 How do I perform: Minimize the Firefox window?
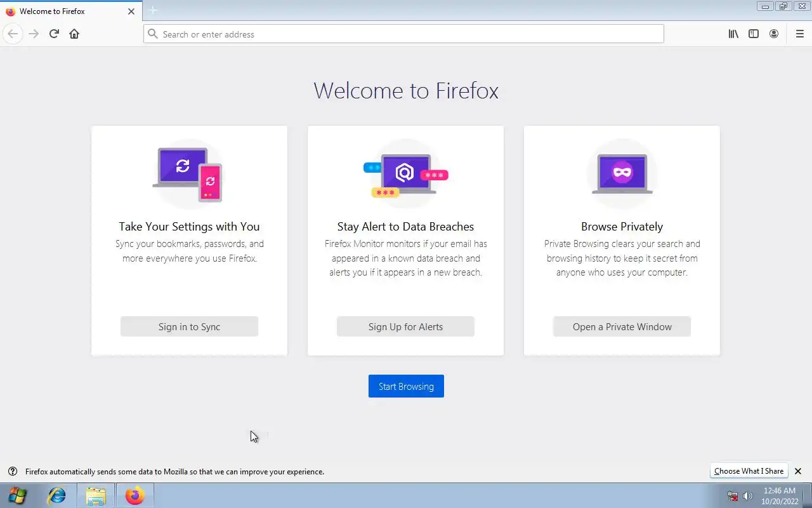pos(765,6)
